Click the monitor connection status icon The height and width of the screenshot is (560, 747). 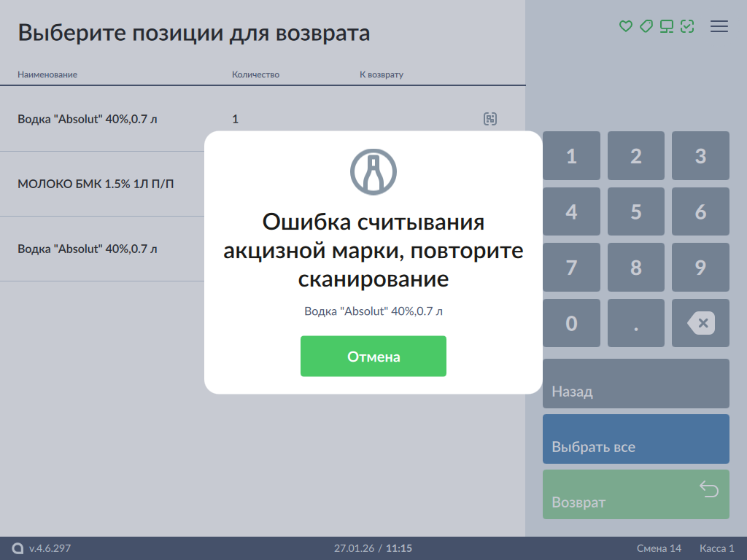(666, 26)
